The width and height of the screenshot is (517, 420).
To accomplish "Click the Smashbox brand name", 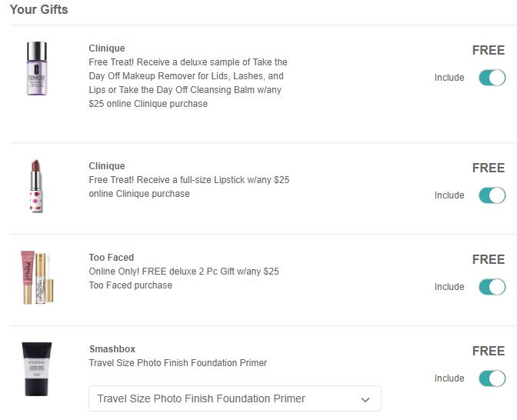I will [112, 349].
